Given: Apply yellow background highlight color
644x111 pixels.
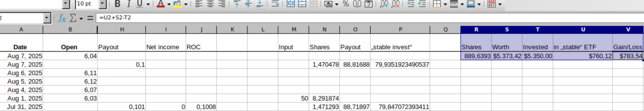Looking at the screenshot, I should point(177,4).
